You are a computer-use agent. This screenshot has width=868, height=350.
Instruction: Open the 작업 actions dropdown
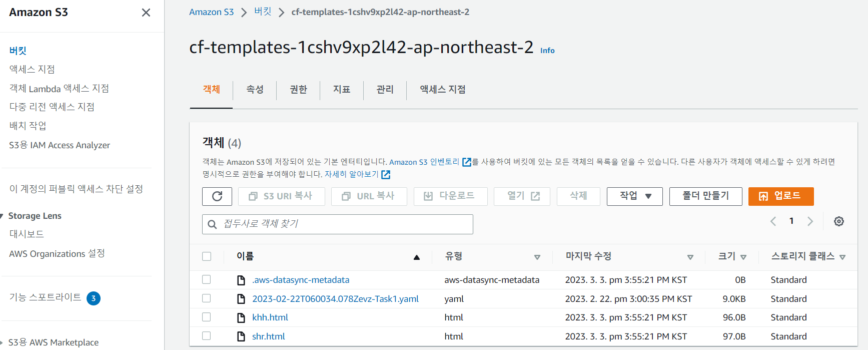[635, 196]
